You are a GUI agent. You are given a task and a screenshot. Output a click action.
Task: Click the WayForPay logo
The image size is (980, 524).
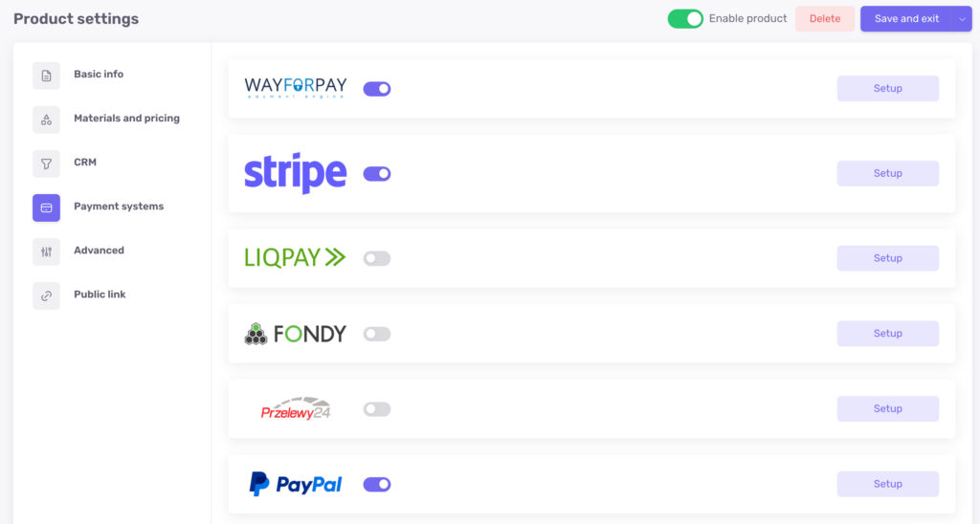point(295,88)
